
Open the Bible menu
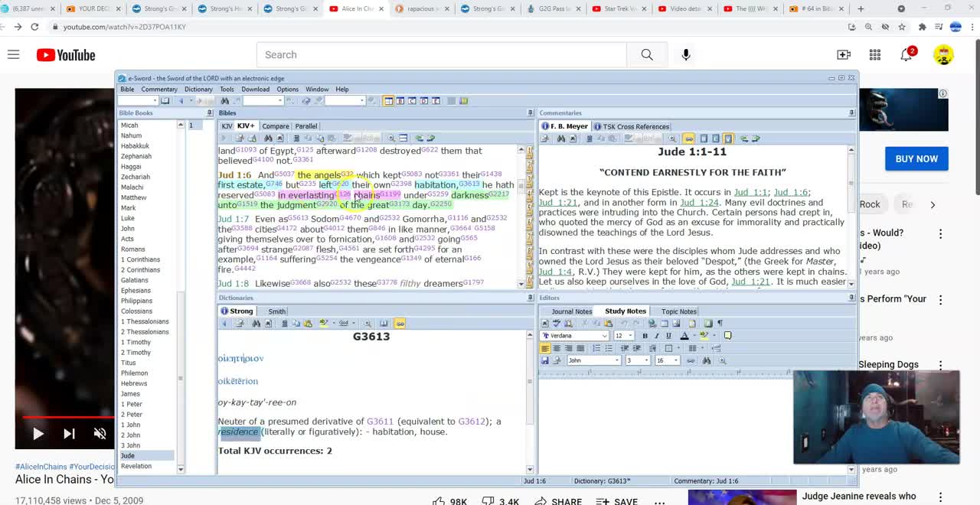tap(127, 90)
